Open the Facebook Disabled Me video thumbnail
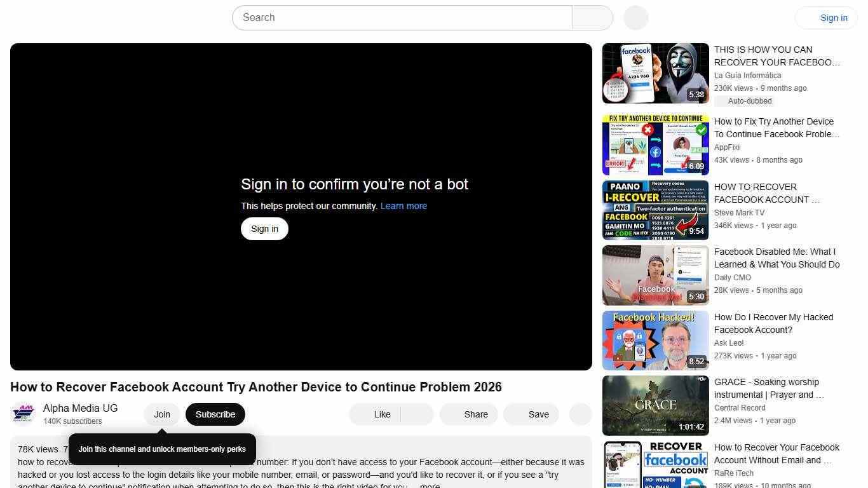868x488 pixels. (655, 274)
